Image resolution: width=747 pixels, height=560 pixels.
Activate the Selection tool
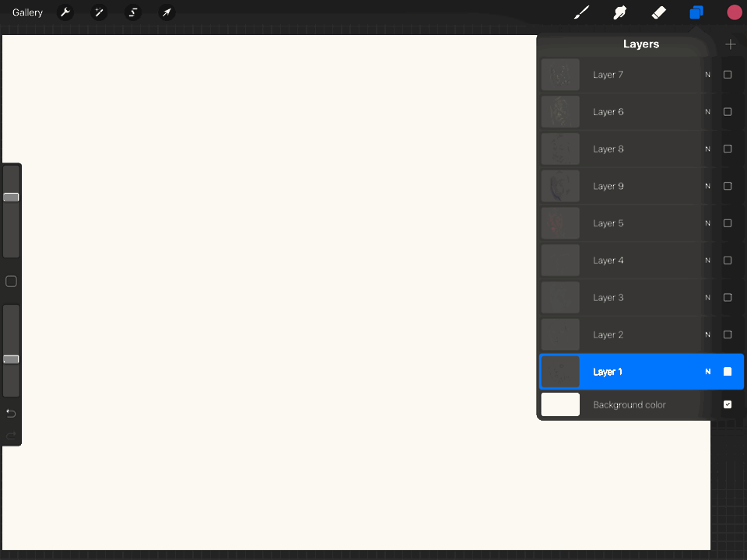click(x=133, y=12)
